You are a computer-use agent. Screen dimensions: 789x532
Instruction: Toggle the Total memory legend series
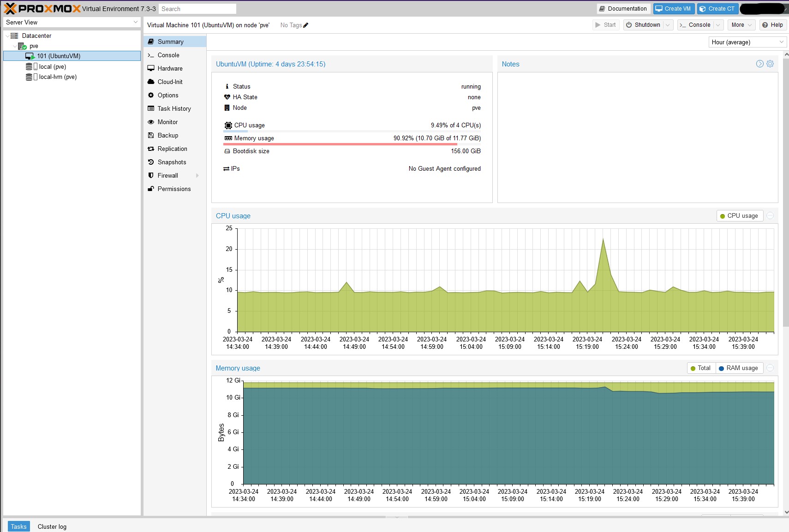point(701,368)
